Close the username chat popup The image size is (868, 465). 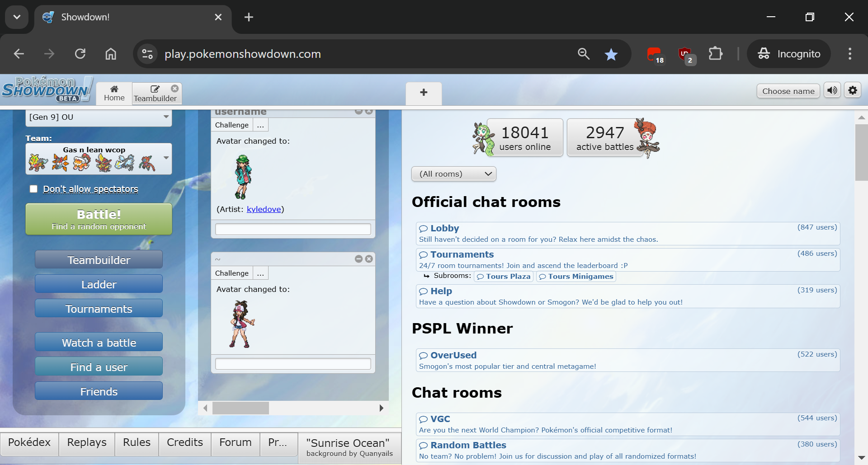[369, 111]
